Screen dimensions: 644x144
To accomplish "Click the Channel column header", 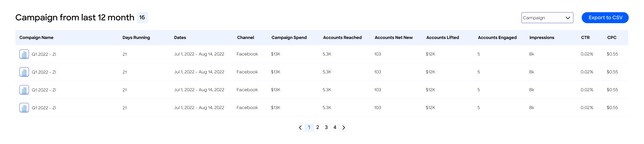I will 245,38.
